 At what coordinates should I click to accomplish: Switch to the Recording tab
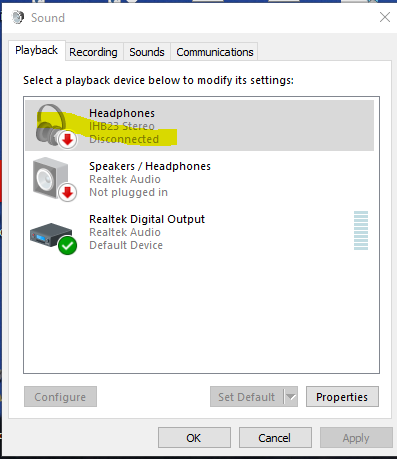pyautogui.click(x=93, y=52)
